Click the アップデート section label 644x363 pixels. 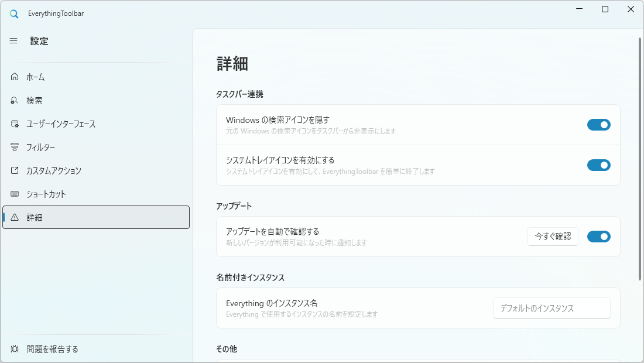click(234, 206)
